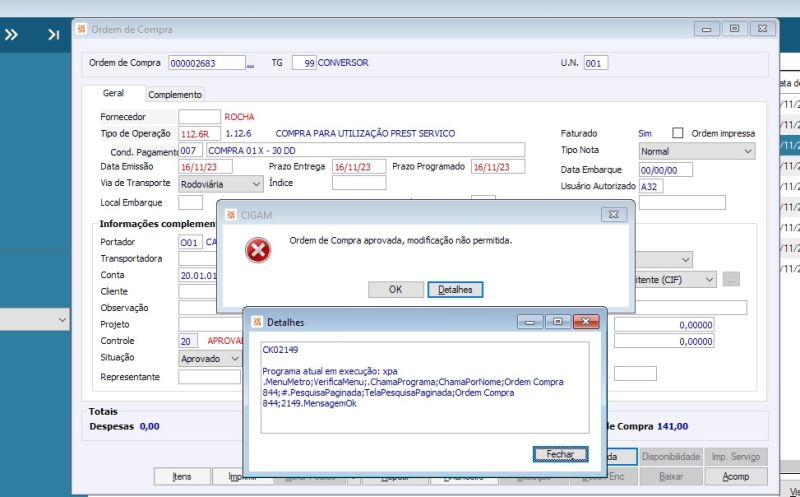
Task: Switch to the Complemento tab
Action: [x=175, y=94]
